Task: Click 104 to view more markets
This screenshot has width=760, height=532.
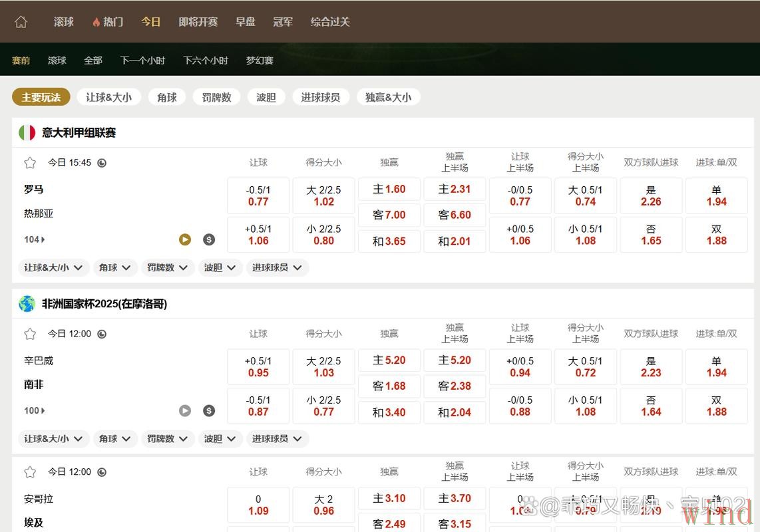Action: (x=33, y=239)
